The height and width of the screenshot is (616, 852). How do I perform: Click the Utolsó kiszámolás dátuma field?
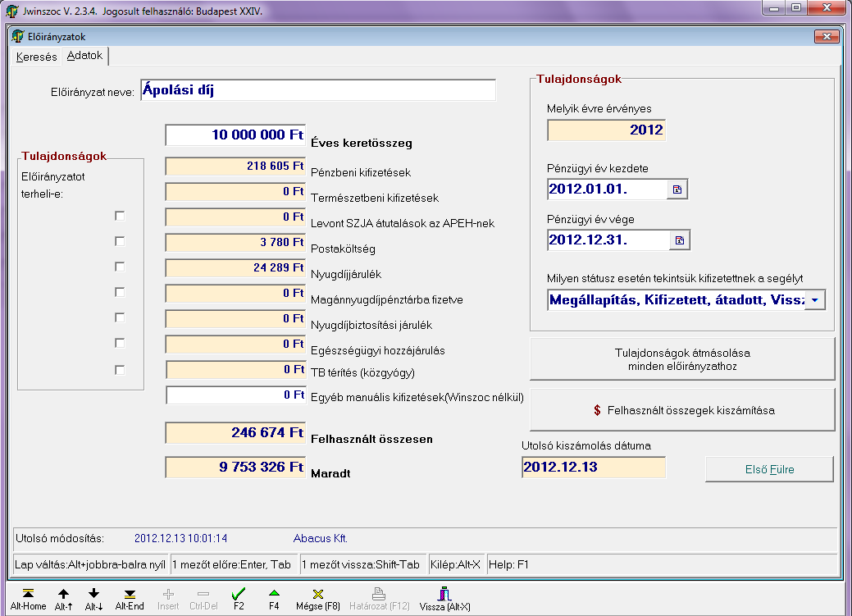coord(594,468)
